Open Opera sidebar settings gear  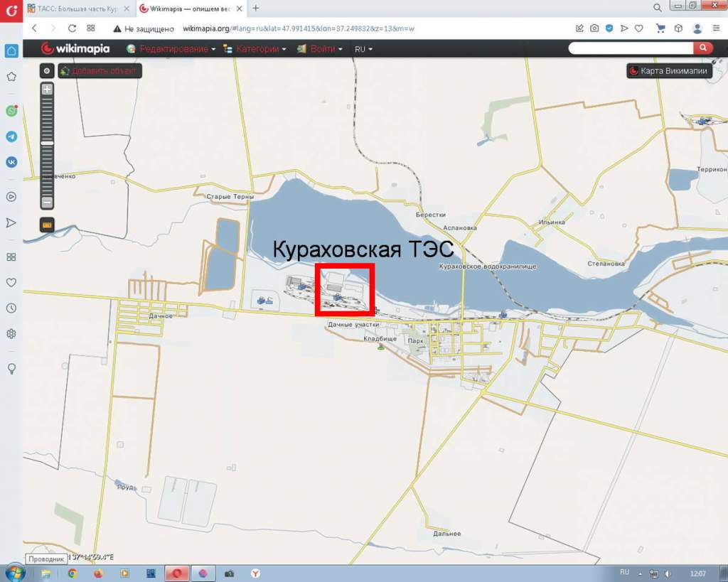(x=11, y=333)
